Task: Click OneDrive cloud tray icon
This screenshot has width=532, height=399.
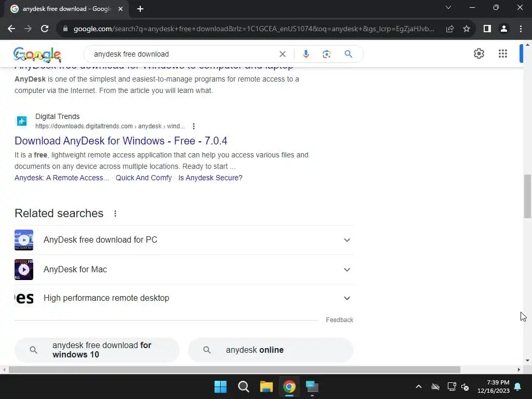Action: click(435, 387)
